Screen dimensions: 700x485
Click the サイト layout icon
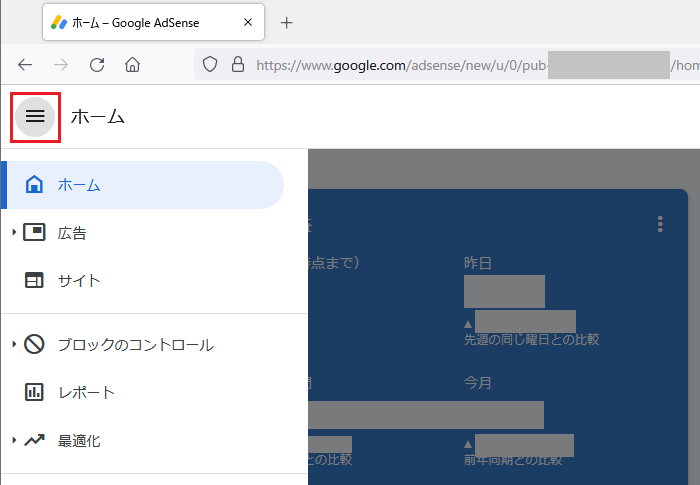click(x=34, y=281)
